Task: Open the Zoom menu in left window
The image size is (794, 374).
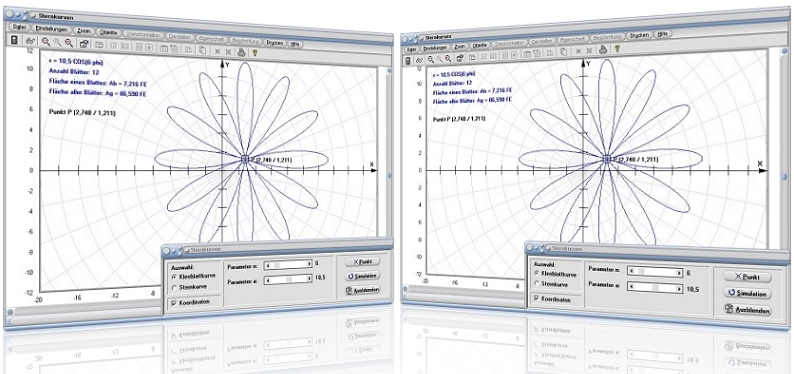Action: tap(83, 31)
